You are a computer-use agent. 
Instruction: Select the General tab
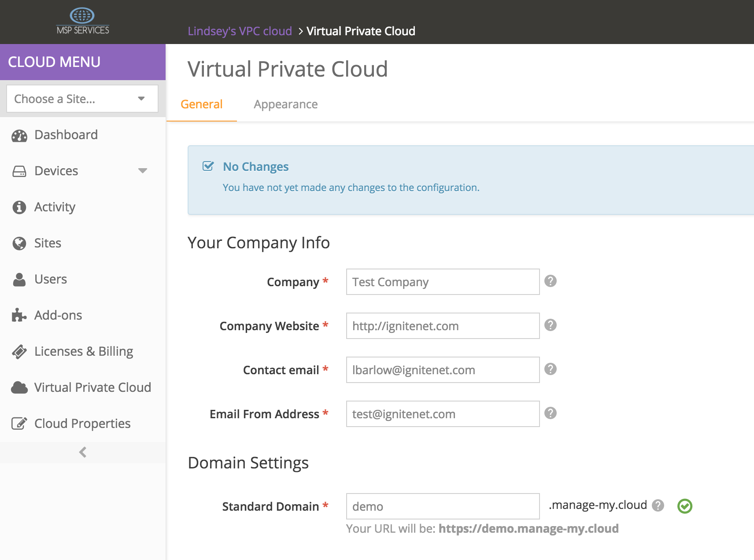202,104
